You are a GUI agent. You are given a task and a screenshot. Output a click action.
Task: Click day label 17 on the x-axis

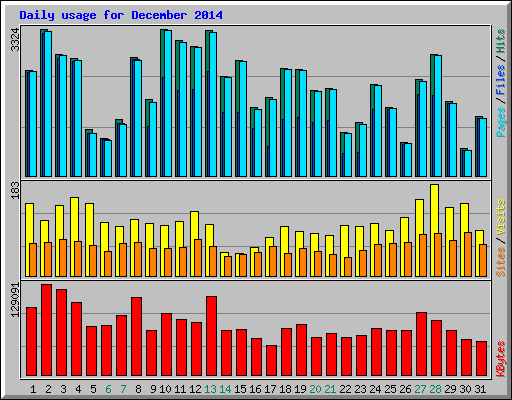coord(270,389)
